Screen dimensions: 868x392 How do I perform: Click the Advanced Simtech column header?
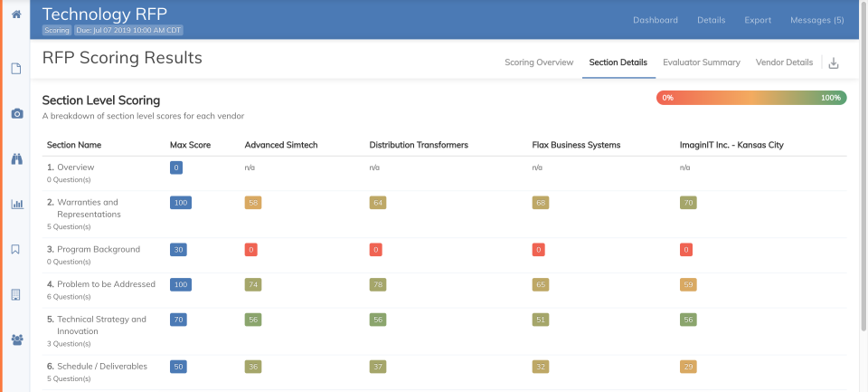point(280,145)
